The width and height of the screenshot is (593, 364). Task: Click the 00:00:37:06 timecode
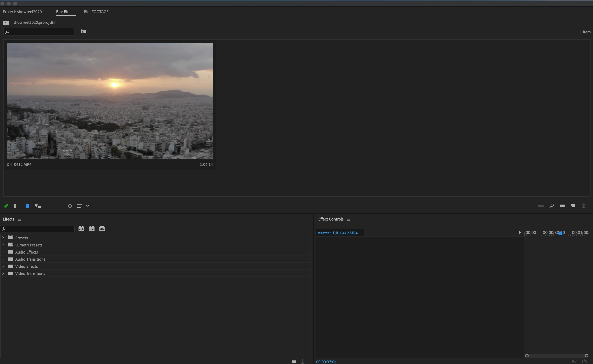pyautogui.click(x=326, y=362)
